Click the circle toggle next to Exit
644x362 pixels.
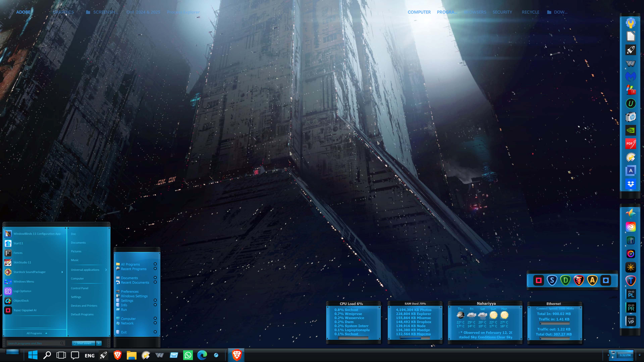155,332
